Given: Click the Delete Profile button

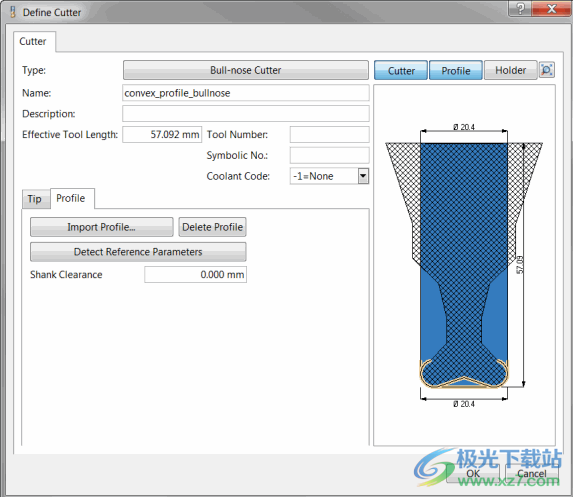Looking at the screenshot, I should pyautogui.click(x=212, y=227).
